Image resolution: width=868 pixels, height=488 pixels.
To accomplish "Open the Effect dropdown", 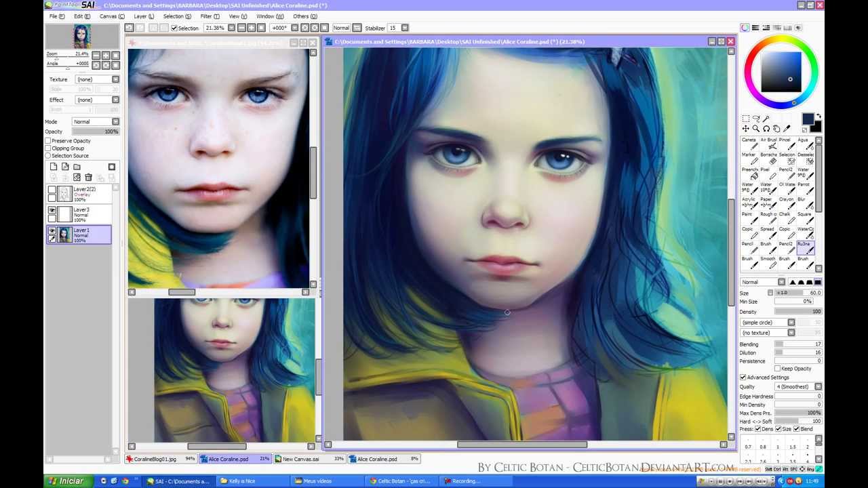I will pyautogui.click(x=96, y=100).
